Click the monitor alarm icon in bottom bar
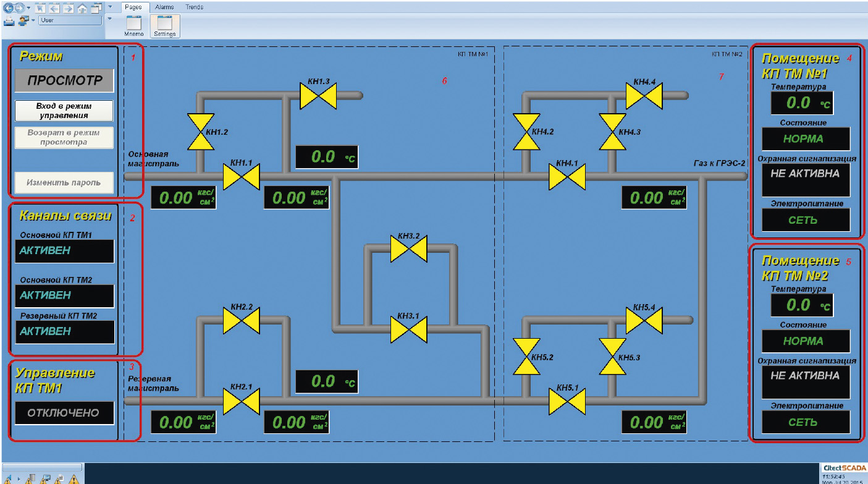868x484 pixels. click(x=46, y=478)
